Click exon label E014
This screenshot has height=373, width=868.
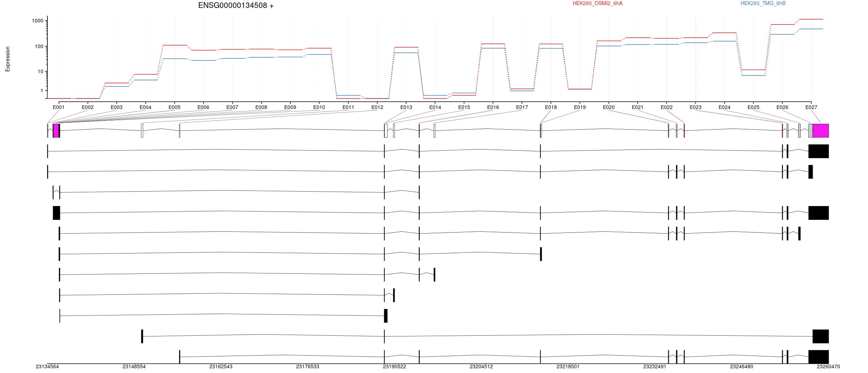coord(435,107)
